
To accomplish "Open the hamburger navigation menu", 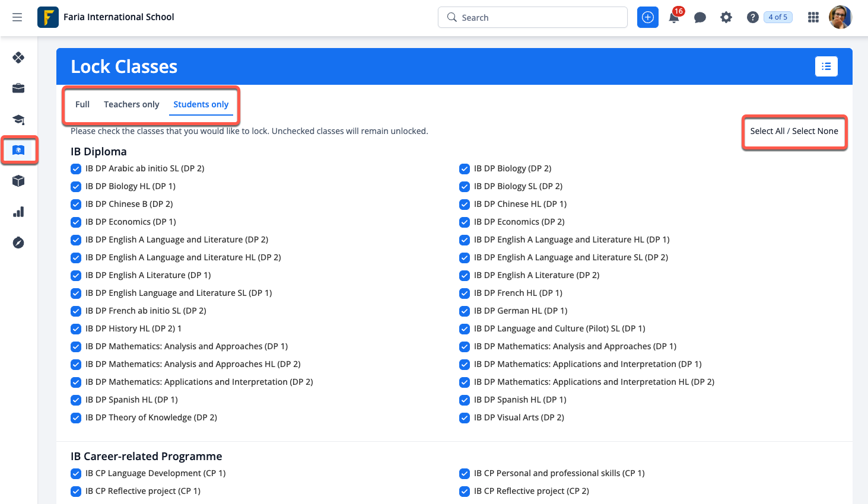I will coord(17,17).
